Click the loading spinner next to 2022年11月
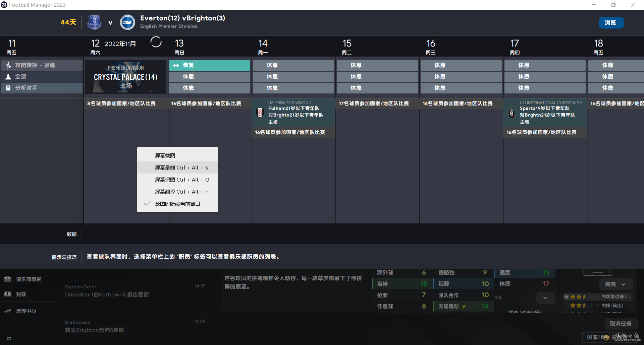 tap(156, 42)
